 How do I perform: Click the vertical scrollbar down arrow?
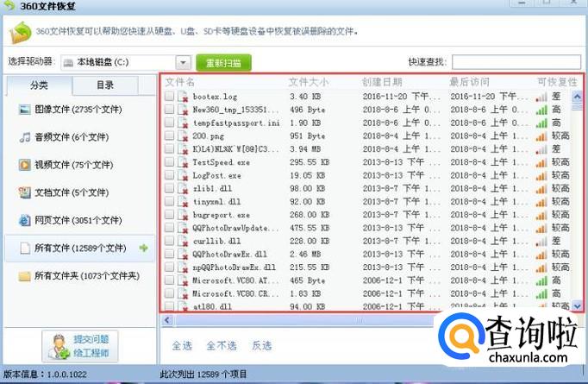(x=577, y=306)
